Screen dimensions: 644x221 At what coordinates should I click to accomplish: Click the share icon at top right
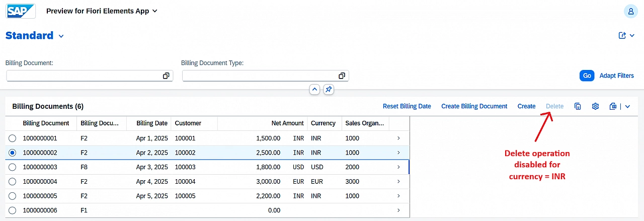tap(622, 36)
